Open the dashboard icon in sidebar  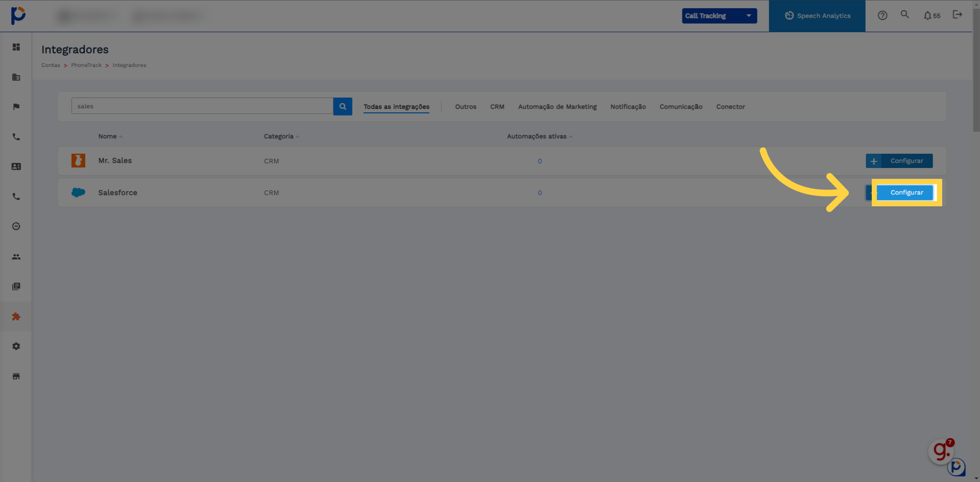[16, 47]
